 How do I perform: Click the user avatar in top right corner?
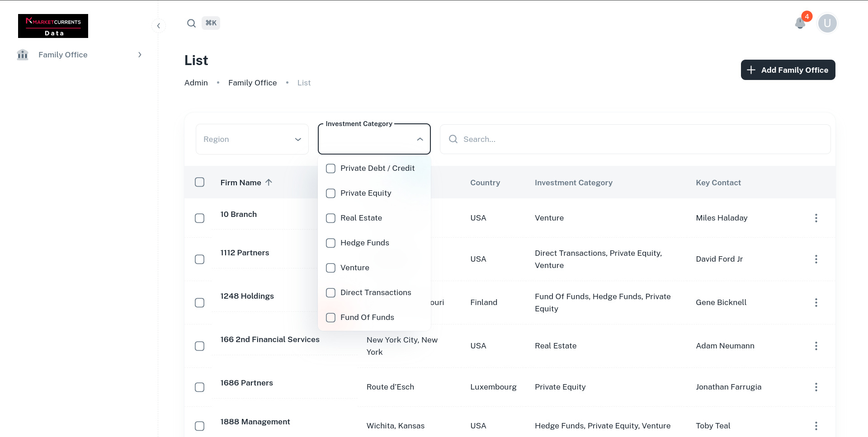click(827, 23)
